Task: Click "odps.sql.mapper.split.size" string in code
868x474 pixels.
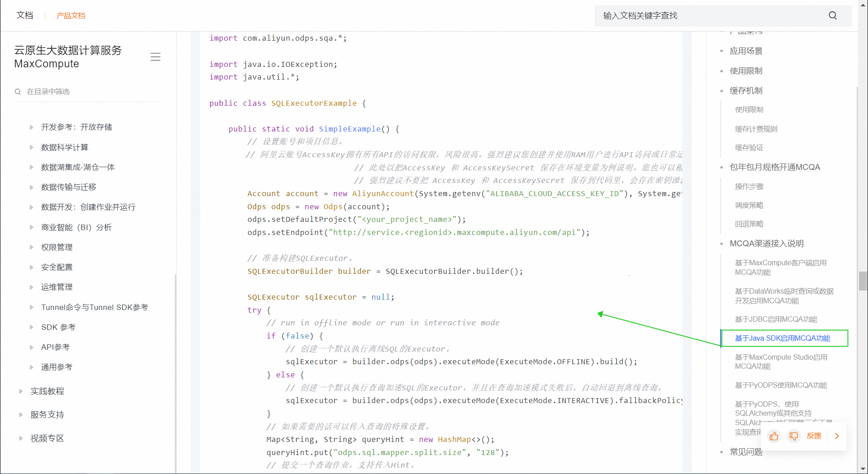Action: [x=400, y=452]
